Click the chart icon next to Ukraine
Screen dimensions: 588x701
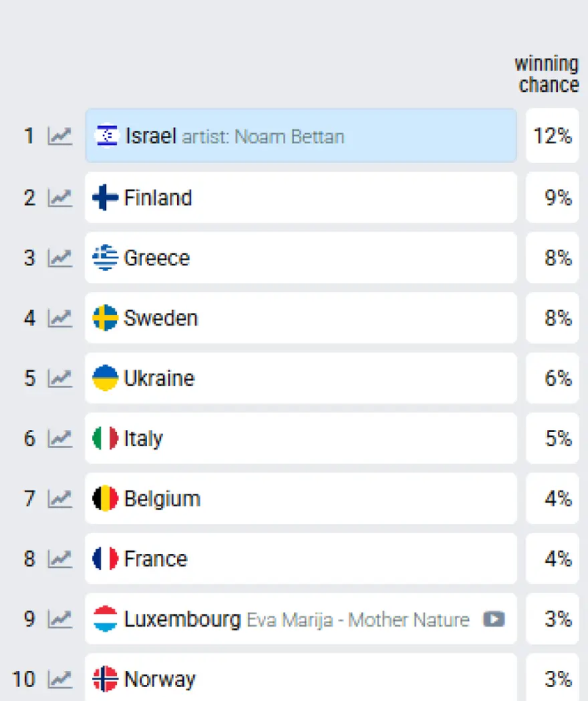point(60,378)
